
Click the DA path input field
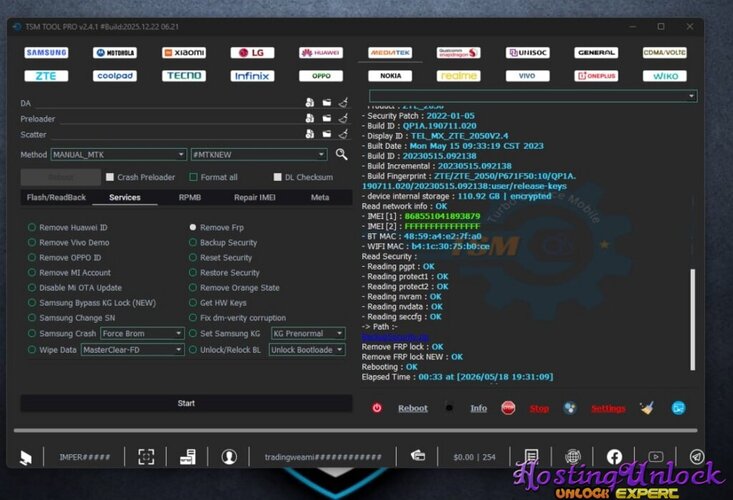168,103
